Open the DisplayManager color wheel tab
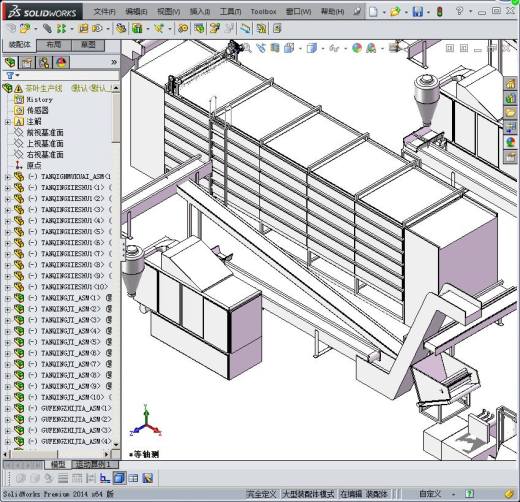The height and width of the screenshot is (502, 520). 61,62
